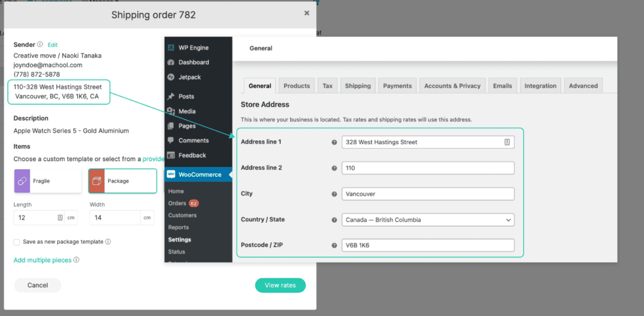Select the Advanced tab
This screenshot has width=644, height=316.
click(583, 86)
